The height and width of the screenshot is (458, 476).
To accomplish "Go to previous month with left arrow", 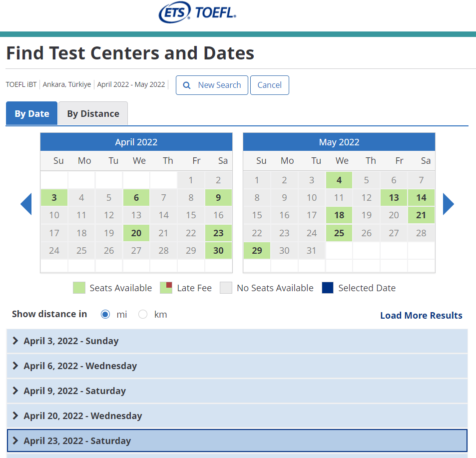I will [x=26, y=204].
